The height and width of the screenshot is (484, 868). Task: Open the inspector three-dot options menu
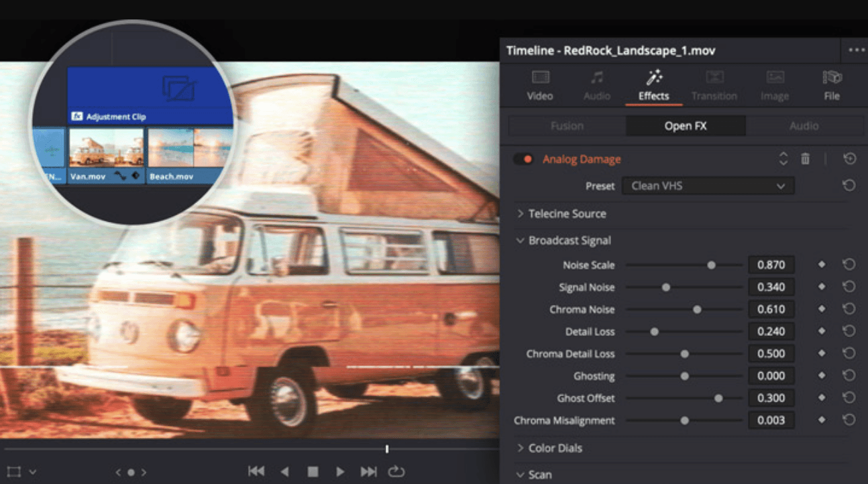click(857, 50)
